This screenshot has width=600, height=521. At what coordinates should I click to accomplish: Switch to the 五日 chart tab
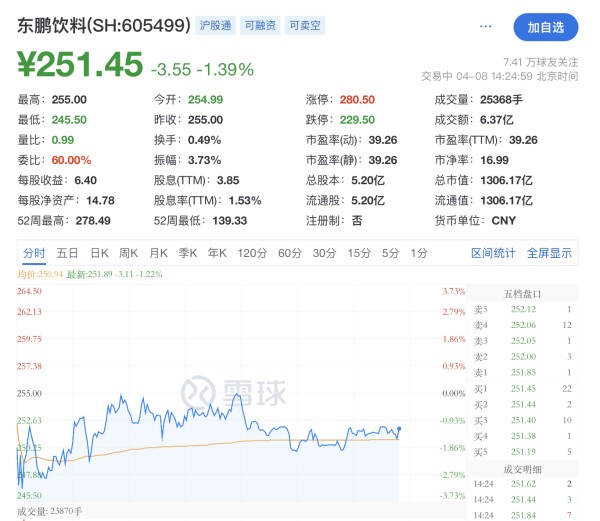click(x=67, y=253)
